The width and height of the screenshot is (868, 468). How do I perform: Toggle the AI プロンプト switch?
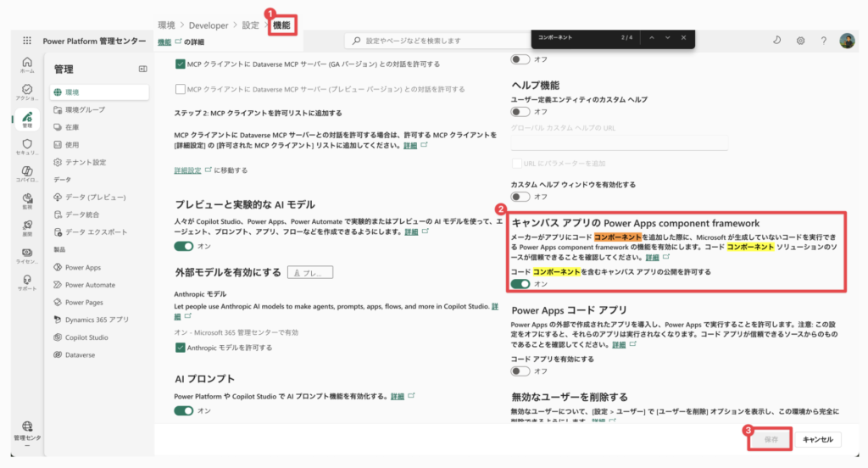point(183,410)
